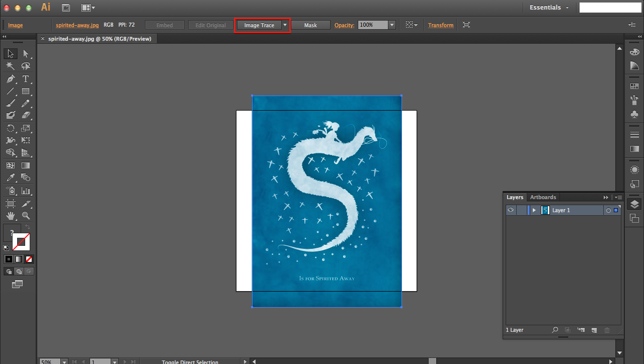Viewport: 644px width, 364px height.
Task: Click the Image Trace button
Action: [x=259, y=25]
